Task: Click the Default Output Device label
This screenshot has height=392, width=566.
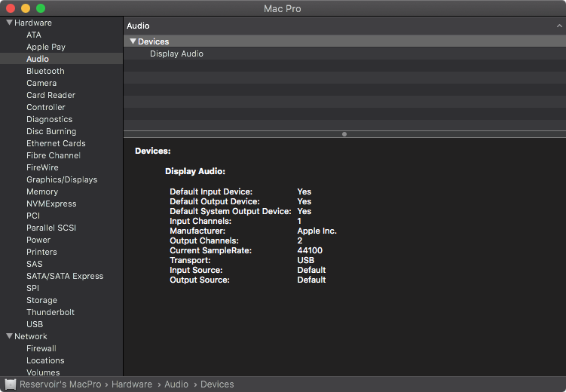Action: (215, 201)
